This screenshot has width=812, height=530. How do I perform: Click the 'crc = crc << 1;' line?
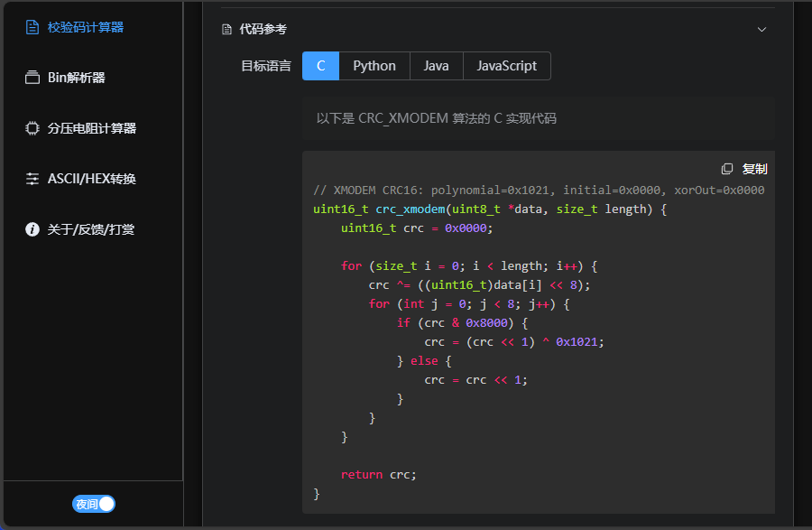tap(475, 380)
